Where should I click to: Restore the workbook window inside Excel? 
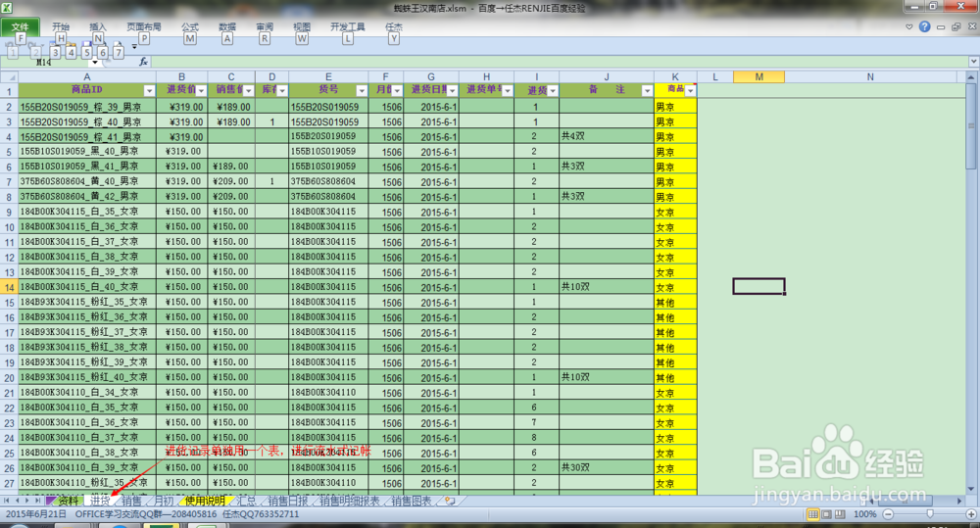[x=956, y=26]
